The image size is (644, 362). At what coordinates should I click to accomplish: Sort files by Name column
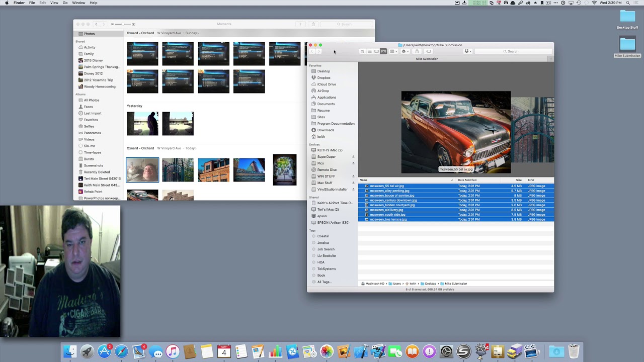point(407,180)
